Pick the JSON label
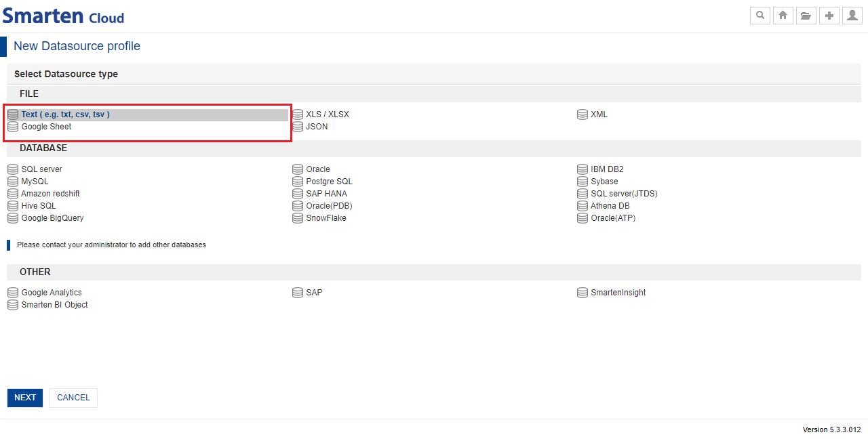Viewport: 868px width, 441px height. coord(317,127)
